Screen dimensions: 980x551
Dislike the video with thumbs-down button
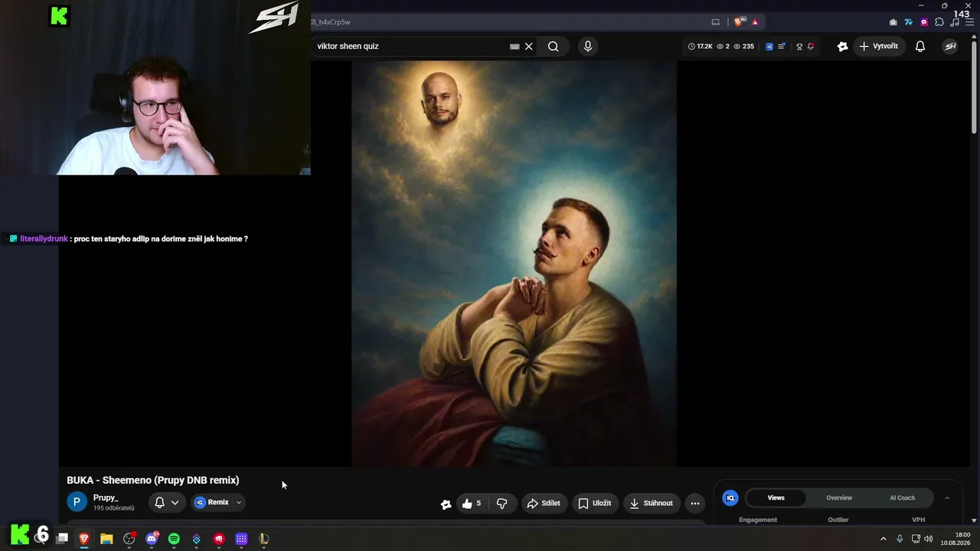coord(502,503)
